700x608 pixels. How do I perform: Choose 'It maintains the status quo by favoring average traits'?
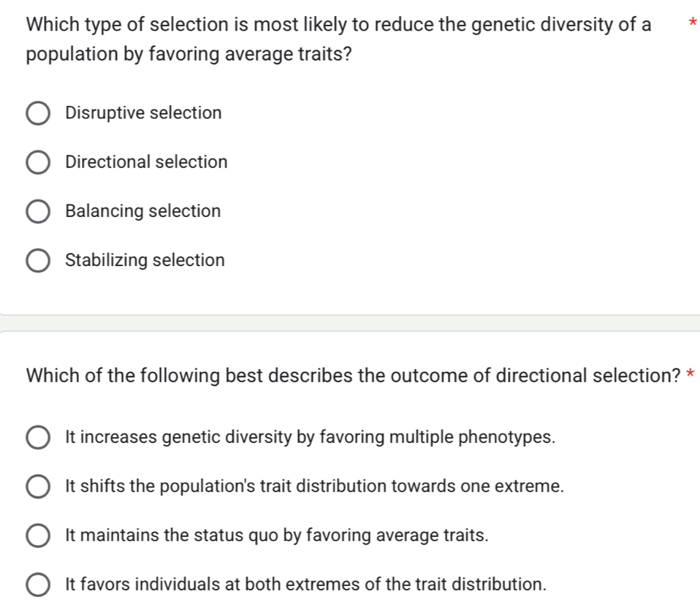tap(38, 535)
